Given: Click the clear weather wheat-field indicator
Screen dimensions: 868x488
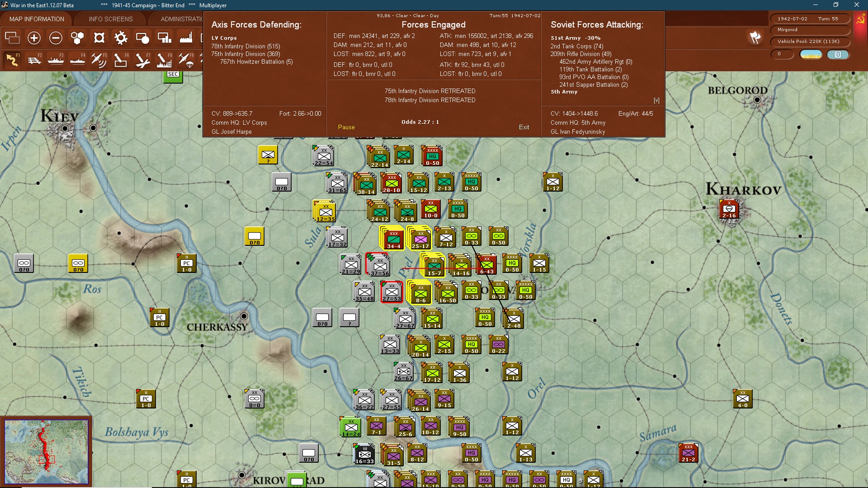Looking at the screenshot, I should [811, 54].
